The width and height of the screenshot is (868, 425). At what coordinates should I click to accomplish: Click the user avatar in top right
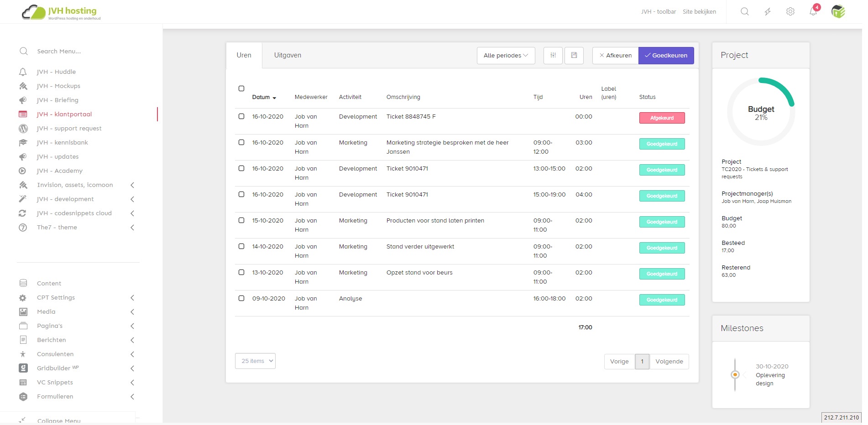[x=838, y=12]
